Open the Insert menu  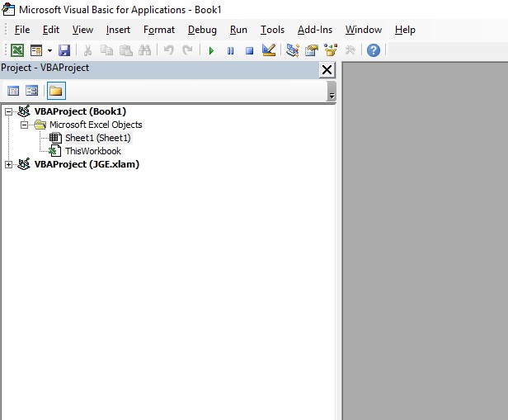point(118,30)
